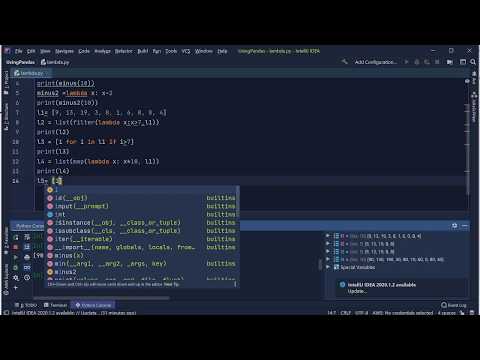Open the Structure tool window stripe
The width and height of the screenshot is (480, 360).
click(x=6, y=117)
